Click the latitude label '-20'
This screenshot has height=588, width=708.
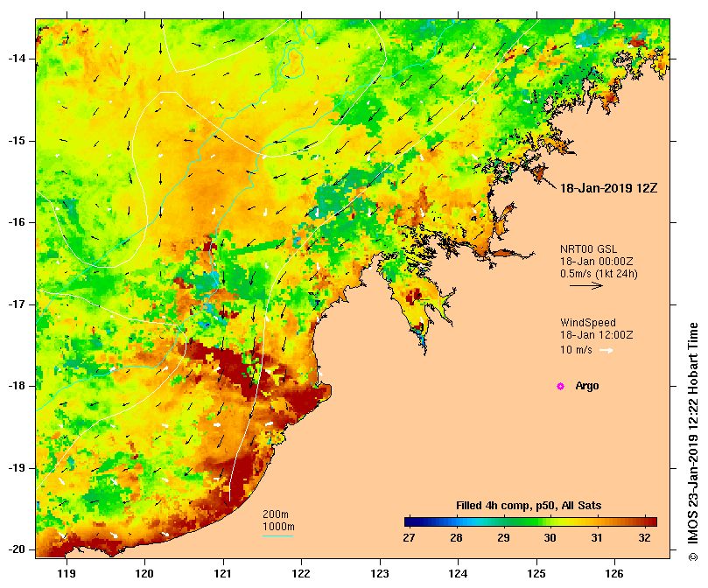click(x=17, y=550)
